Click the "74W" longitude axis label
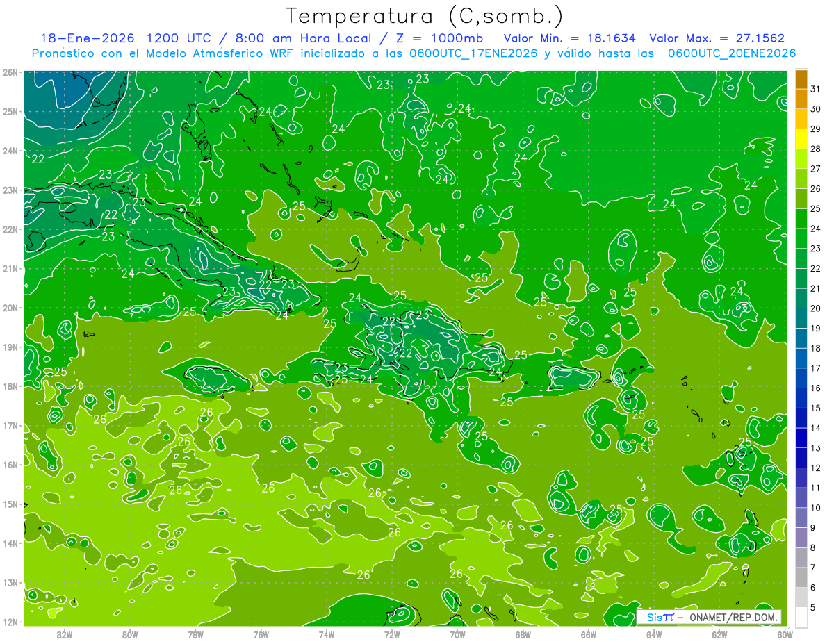This screenshot has width=834, height=644. coord(327,634)
